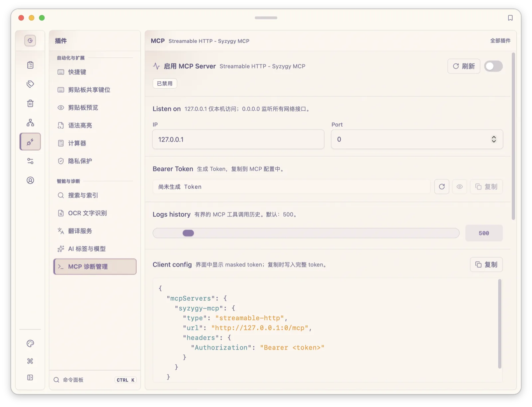Image resolution: width=532 pixels, height=407 pixels.
Task: Collapse the sidebar panel icon
Action: point(30,377)
